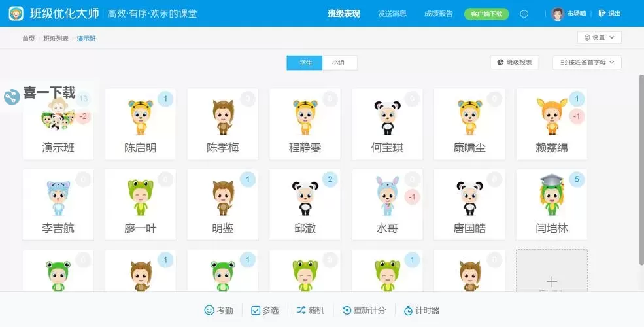Click the student name 廖一叶
Viewport: 644px width, 327px height.
(141, 228)
